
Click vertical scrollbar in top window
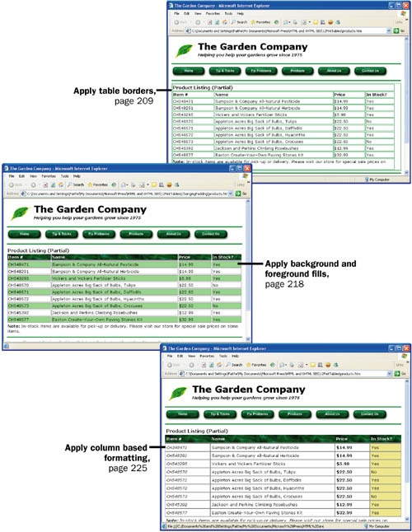coord(406,105)
